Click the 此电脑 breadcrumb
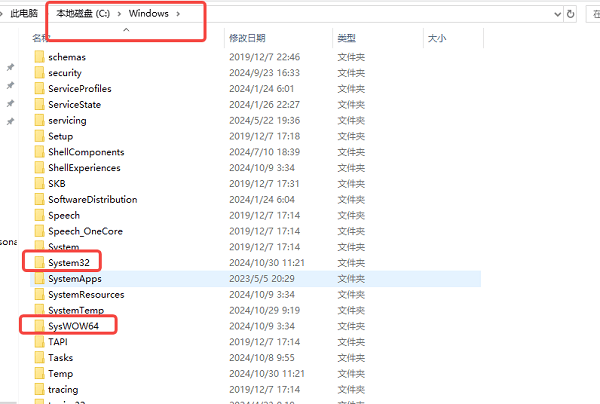Viewport: 600px width, 404px height. (x=24, y=14)
